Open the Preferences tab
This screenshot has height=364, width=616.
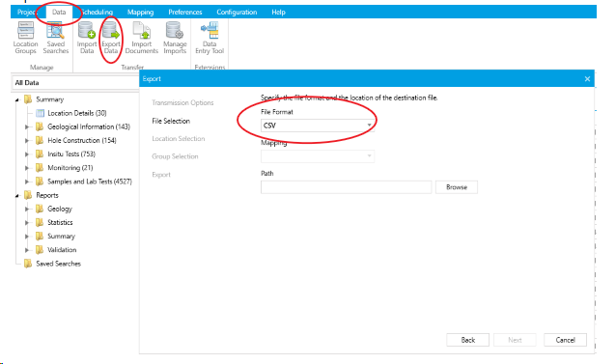tap(185, 13)
